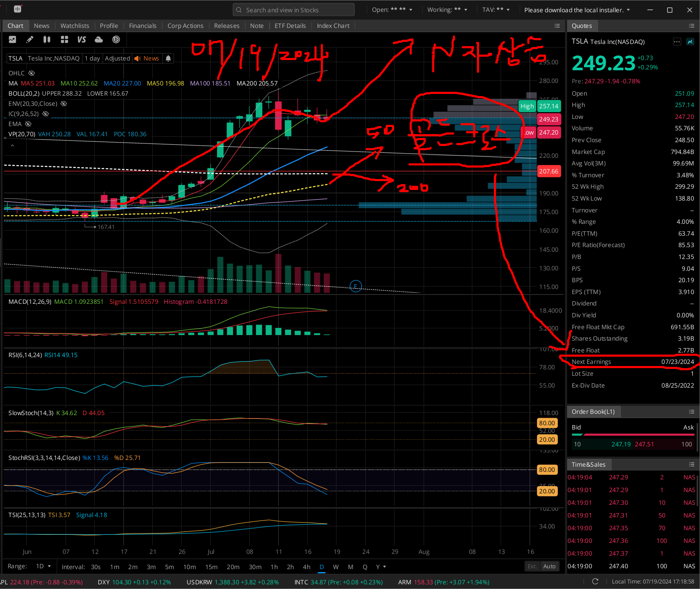Open the Working: ** dropdown
The width and height of the screenshot is (700, 589).
pos(447,10)
